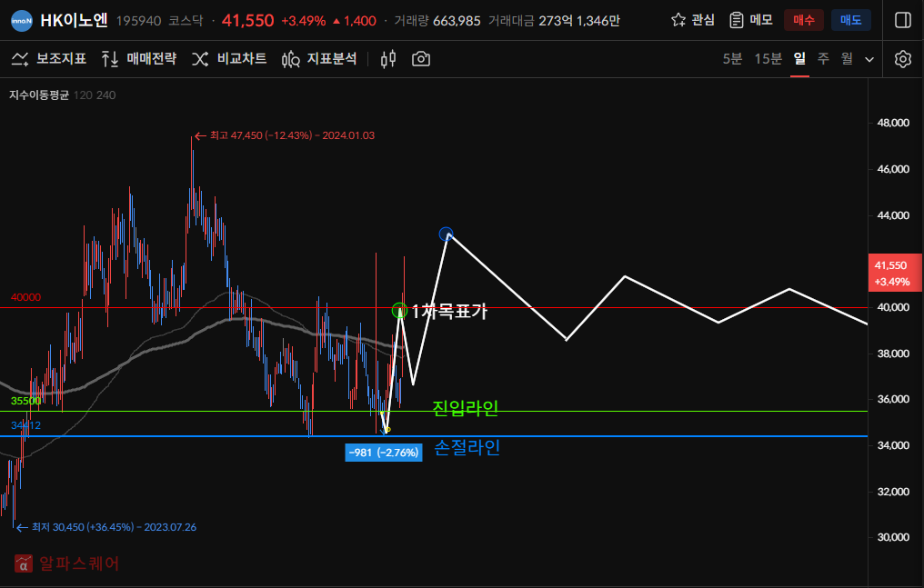Expand more timeframes dropdown chevron

(869, 59)
